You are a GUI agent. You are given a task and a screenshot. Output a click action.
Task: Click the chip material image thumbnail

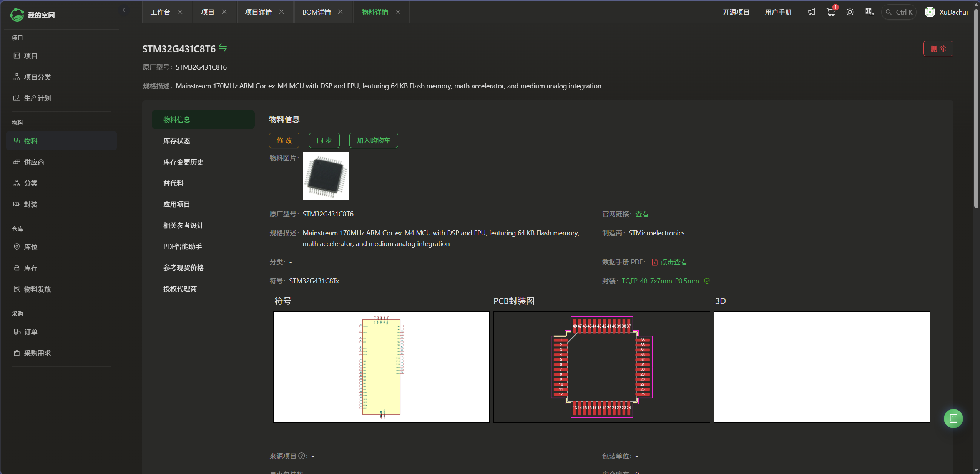point(326,176)
